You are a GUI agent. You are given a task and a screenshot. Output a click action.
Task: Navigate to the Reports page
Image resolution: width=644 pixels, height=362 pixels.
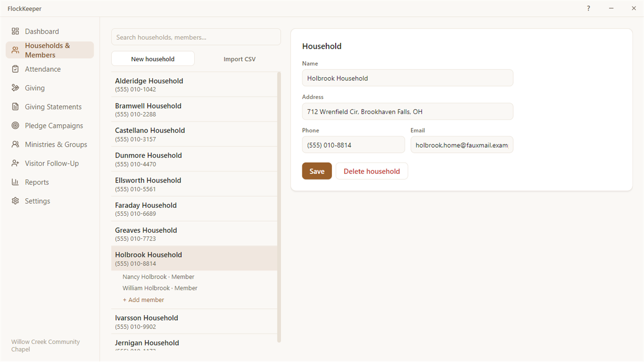(50, 182)
